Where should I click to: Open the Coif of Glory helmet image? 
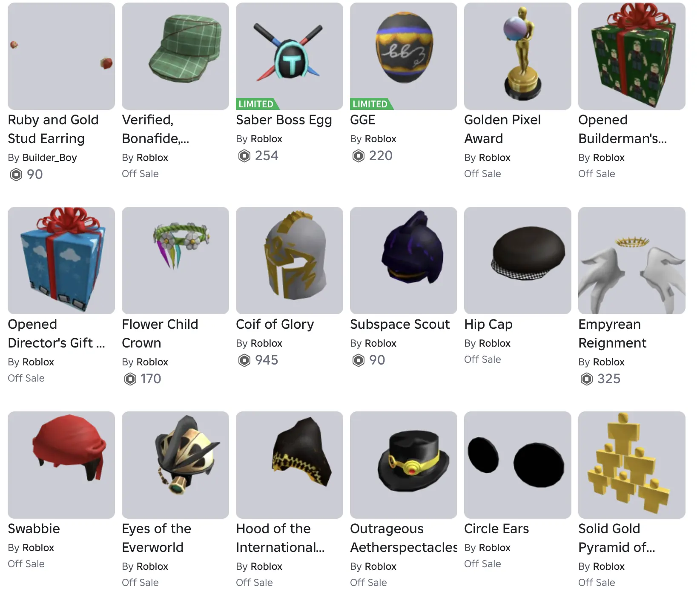tap(290, 261)
